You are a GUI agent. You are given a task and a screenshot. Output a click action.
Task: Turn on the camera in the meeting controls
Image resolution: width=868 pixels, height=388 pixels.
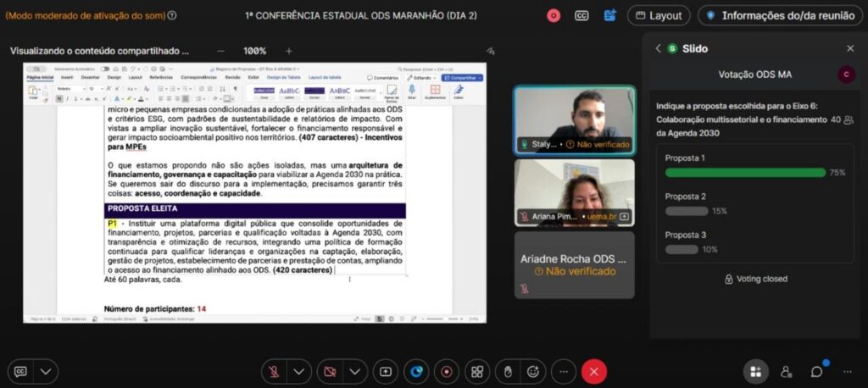coord(331,371)
